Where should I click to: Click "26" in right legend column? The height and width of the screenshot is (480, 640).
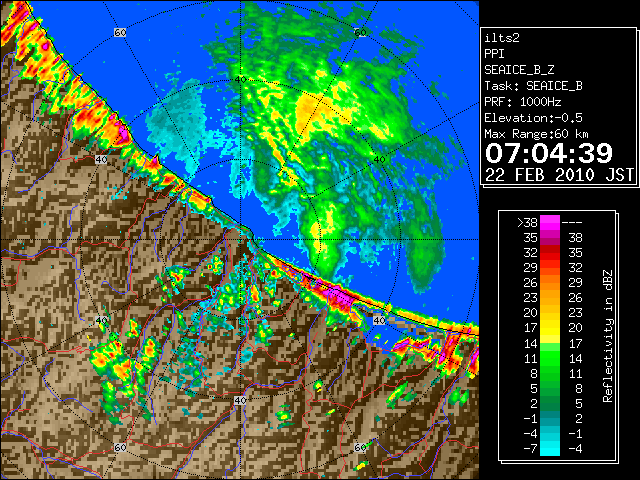pos(576,298)
